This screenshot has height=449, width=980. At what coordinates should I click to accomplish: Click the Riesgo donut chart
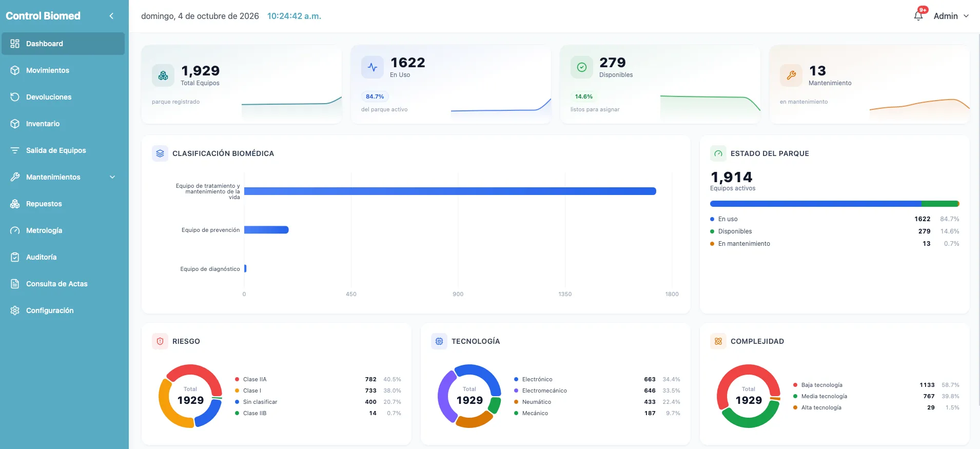point(190,396)
